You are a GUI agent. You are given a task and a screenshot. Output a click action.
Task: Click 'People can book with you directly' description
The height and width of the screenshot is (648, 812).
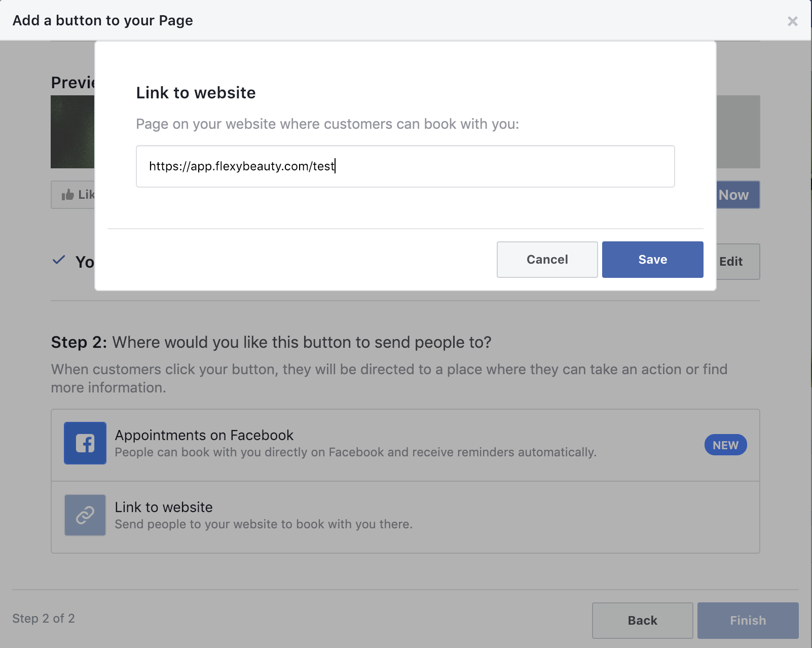click(355, 452)
